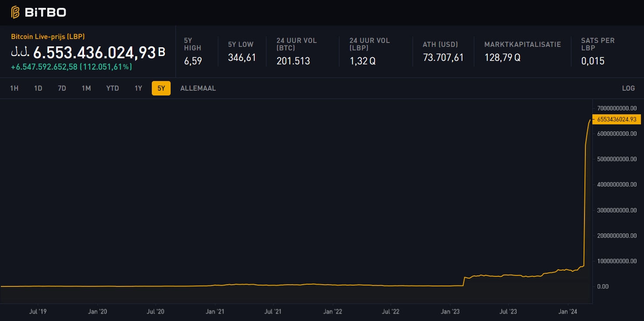The image size is (644, 321).
Task: Switch chart to 7D range
Action: click(x=62, y=88)
